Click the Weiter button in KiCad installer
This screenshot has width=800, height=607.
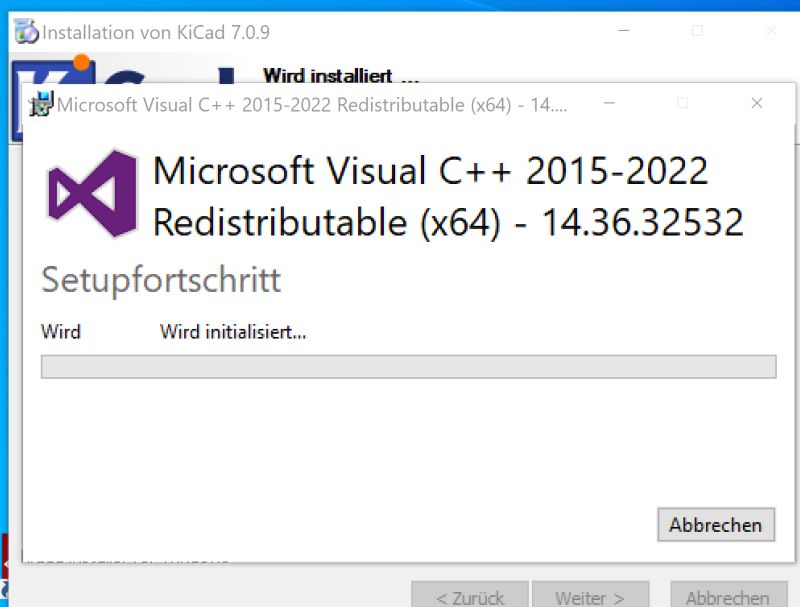590,596
